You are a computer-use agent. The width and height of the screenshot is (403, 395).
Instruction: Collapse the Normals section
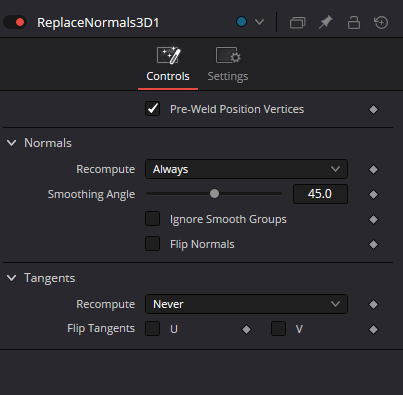(12, 143)
